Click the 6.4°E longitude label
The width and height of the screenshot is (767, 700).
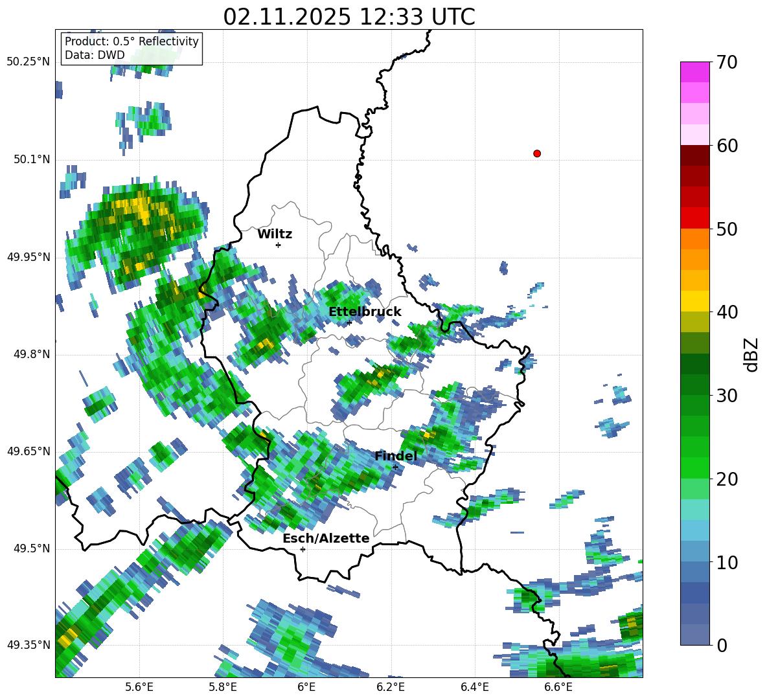pyautogui.click(x=474, y=688)
